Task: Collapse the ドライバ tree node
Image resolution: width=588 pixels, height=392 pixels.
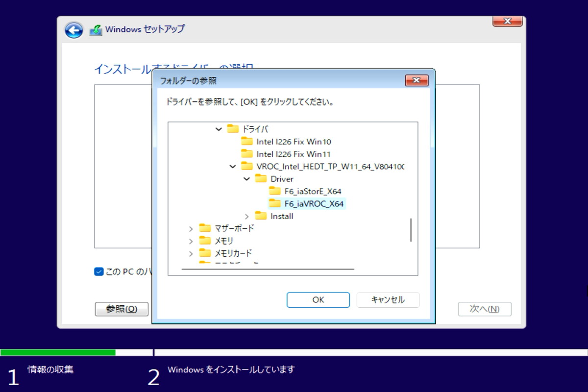Action: [x=219, y=129]
